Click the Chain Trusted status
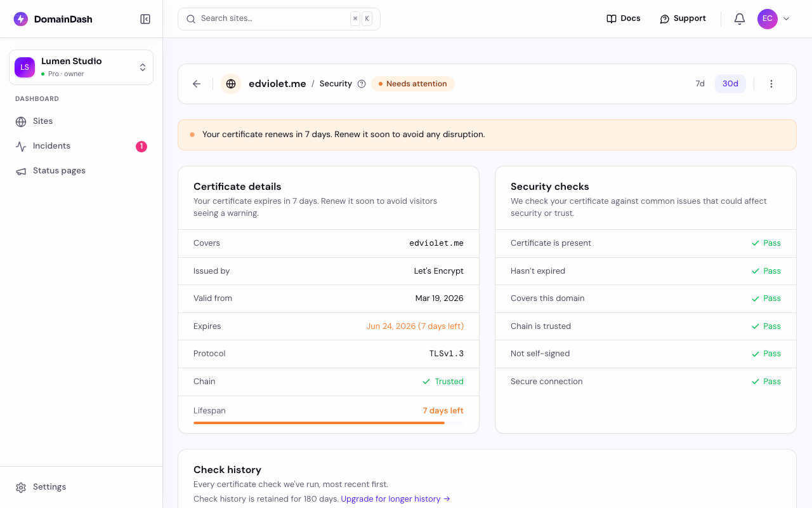812x508 pixels. click(x=443, y=382)
